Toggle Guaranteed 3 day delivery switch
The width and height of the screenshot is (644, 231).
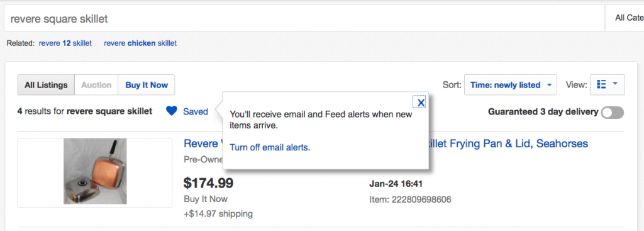[613, 112]
